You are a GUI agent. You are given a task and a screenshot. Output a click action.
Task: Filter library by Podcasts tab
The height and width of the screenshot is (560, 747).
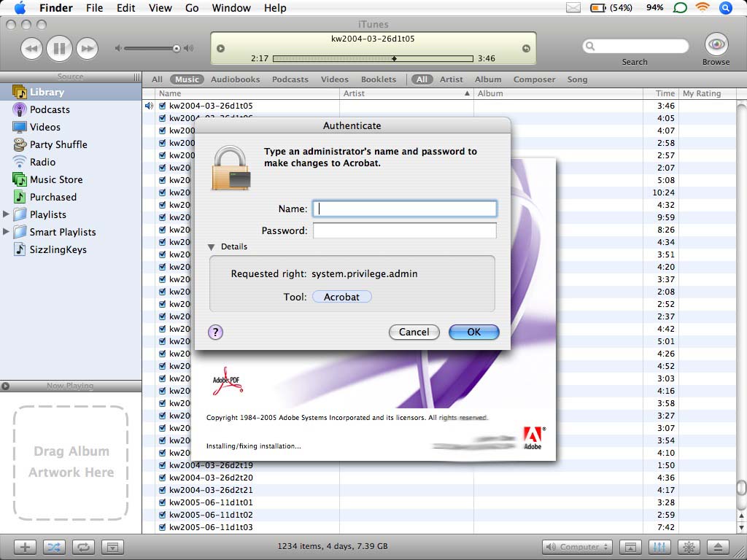[290, 79]
